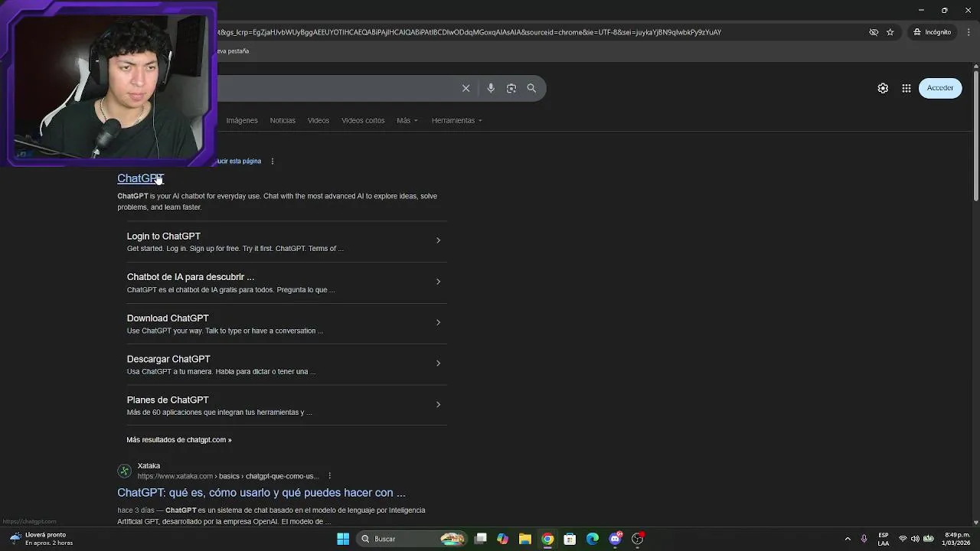Viewport: 980px width, 551px height.
Task: Open Download ChatGPT sitelink
Action: point(168,318)
